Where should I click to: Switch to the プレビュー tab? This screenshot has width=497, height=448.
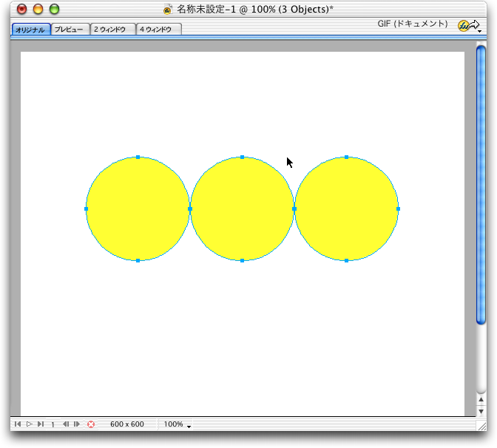pos(69,30)
